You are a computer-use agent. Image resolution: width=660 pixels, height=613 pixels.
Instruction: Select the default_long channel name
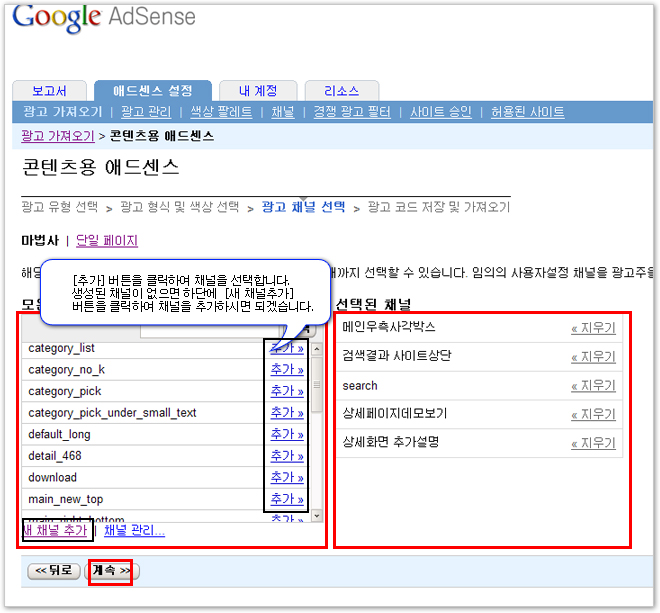(x=59, y=434)
